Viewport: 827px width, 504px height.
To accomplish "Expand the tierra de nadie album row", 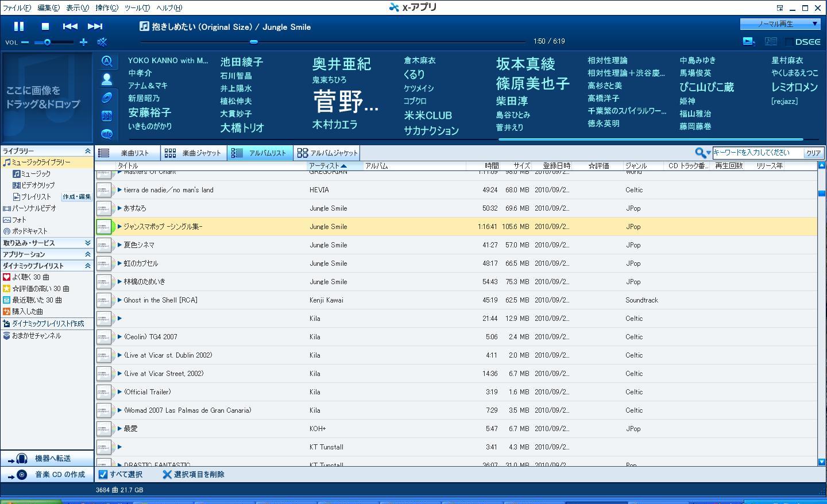I will (119, 190).
